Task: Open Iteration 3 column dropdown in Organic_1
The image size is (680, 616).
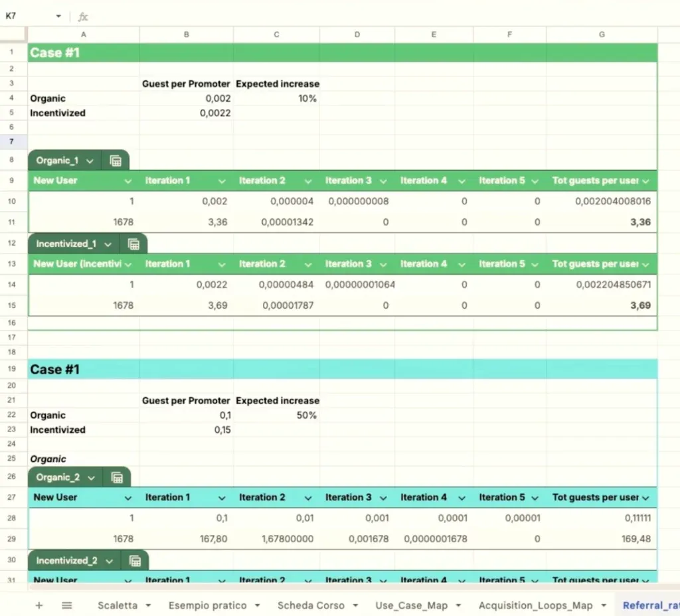Action: click(x=383, y=181)
